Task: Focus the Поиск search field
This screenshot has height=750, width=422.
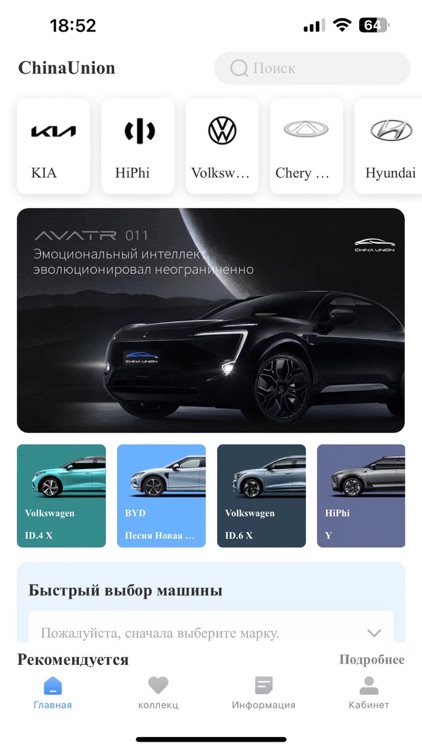Action: click(312, 68)
